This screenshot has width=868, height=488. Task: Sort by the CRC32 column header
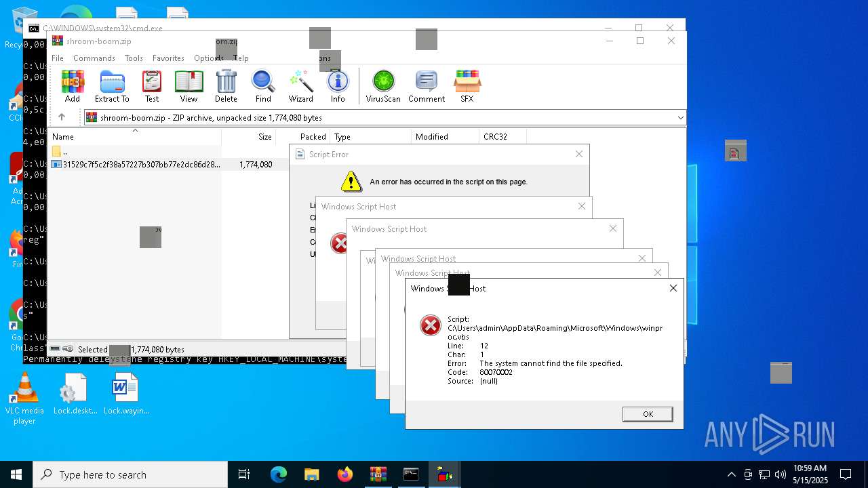502,136
